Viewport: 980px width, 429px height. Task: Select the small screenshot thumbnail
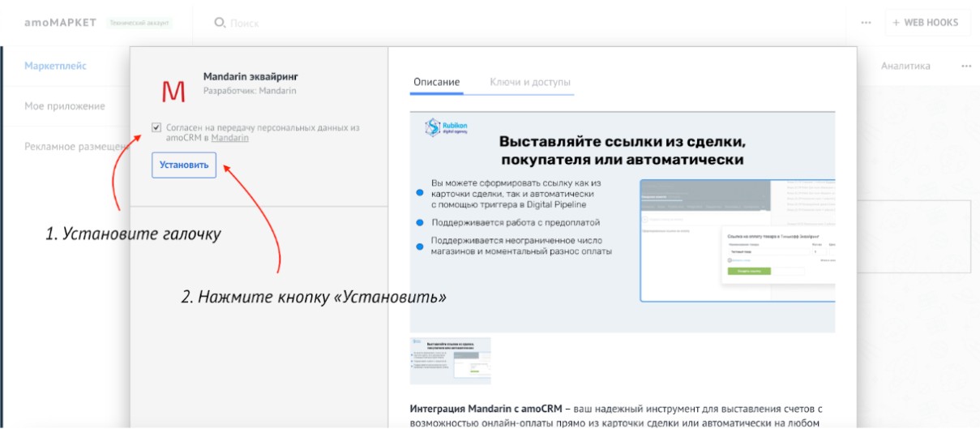pos(450,361)
